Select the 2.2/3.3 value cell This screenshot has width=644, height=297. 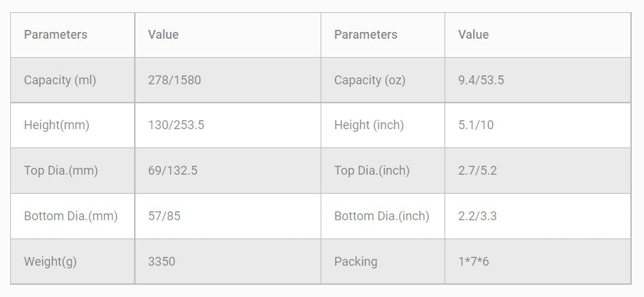(478, 216)
